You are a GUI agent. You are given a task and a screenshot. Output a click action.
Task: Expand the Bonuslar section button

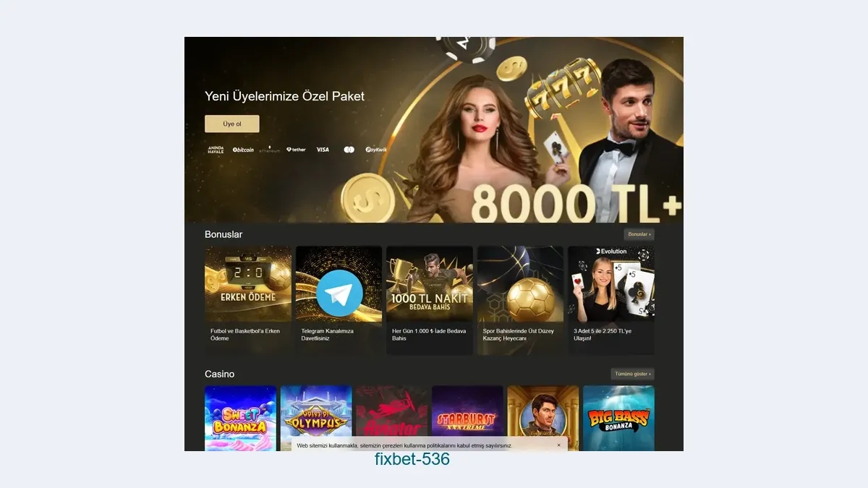[639, 234]
